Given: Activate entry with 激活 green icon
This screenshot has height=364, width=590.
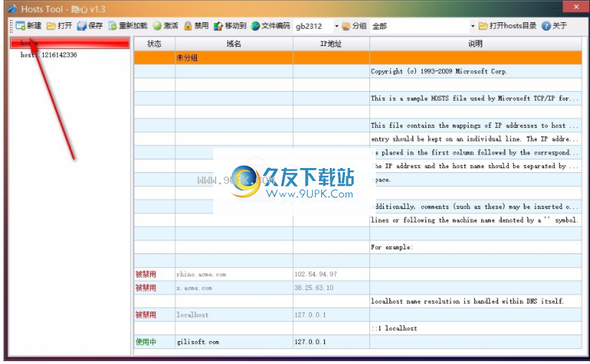Looking at the screenshot, I should (x=157, y=26).
